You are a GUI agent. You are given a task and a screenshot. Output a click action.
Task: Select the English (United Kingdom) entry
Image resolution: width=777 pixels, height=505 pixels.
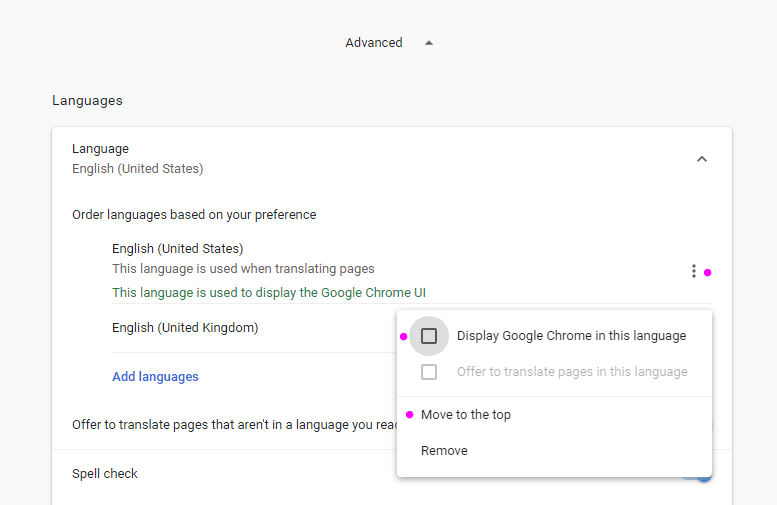[x=185, y=328]
